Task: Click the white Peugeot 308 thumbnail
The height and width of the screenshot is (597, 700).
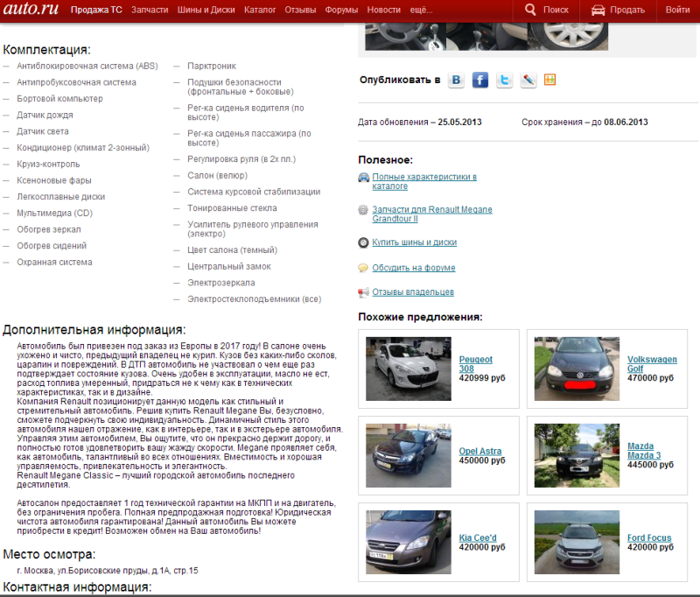Action: tap(409, 369)
